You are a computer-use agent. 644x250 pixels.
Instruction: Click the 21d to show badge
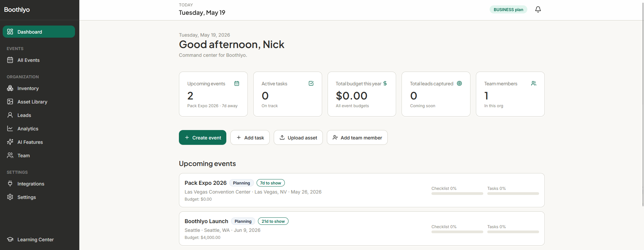click(273, 221)
